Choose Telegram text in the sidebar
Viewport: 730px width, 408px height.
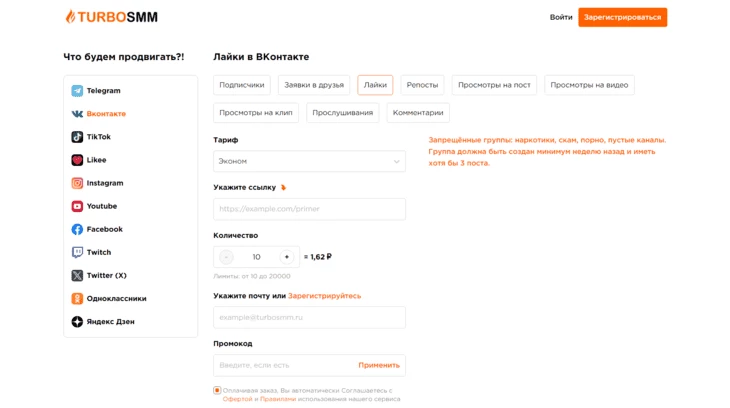point(103,90)
